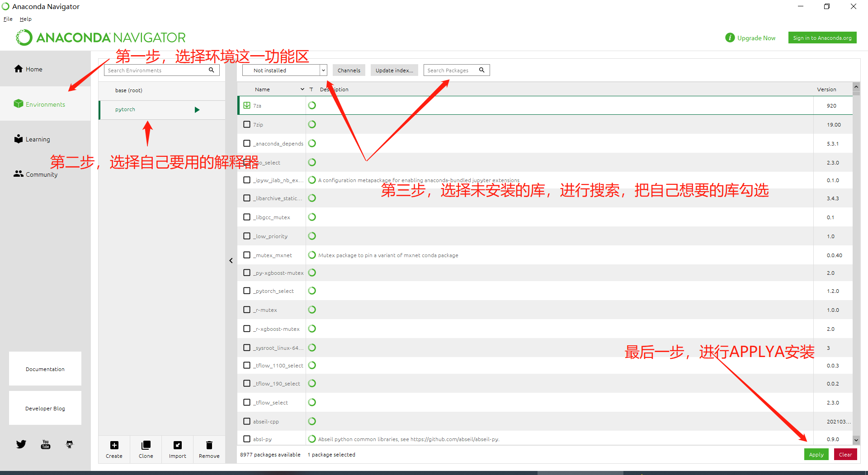Image resolution: width=868 pixels, height=475 pixels.
Task: Go to the Home tab
Action: point(45,69)
